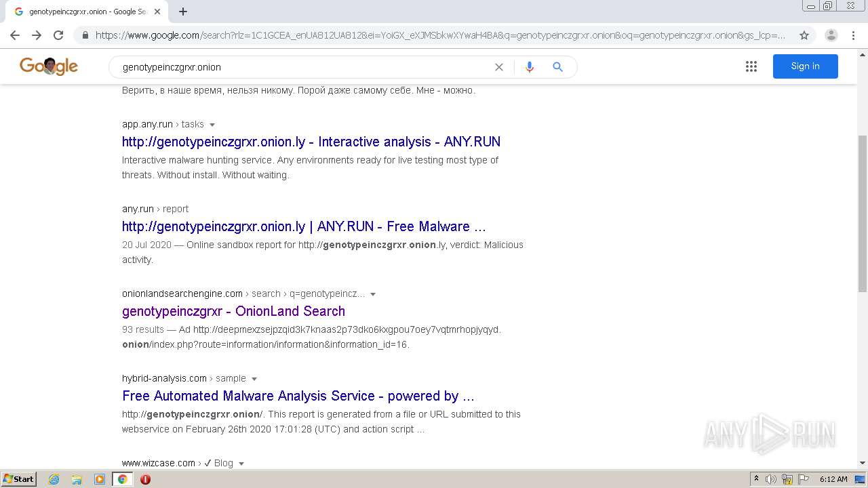This screenshot has height=488, width=868.
Task: Click the 'www.wizcase.com' result source text
Action: click(159, 463)
